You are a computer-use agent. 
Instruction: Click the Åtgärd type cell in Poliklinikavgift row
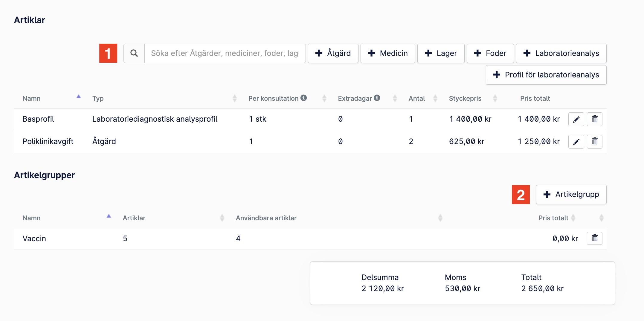coord(104,141)
